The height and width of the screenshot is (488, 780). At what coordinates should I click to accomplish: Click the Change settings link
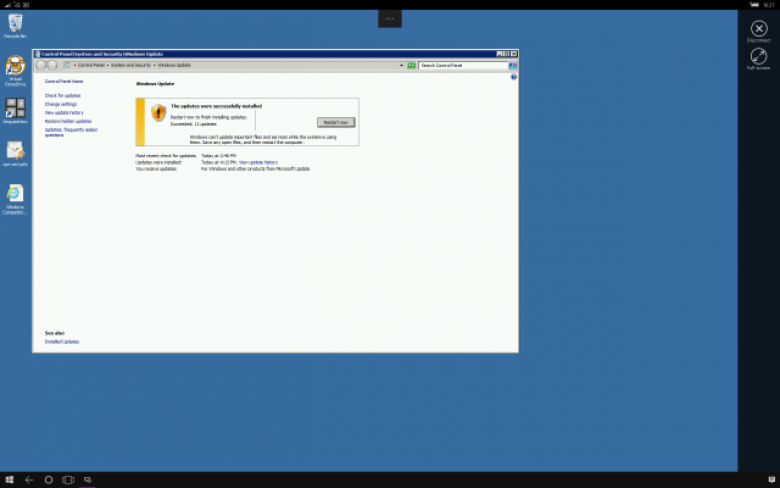pyautogui.click(x=61, y=104)
